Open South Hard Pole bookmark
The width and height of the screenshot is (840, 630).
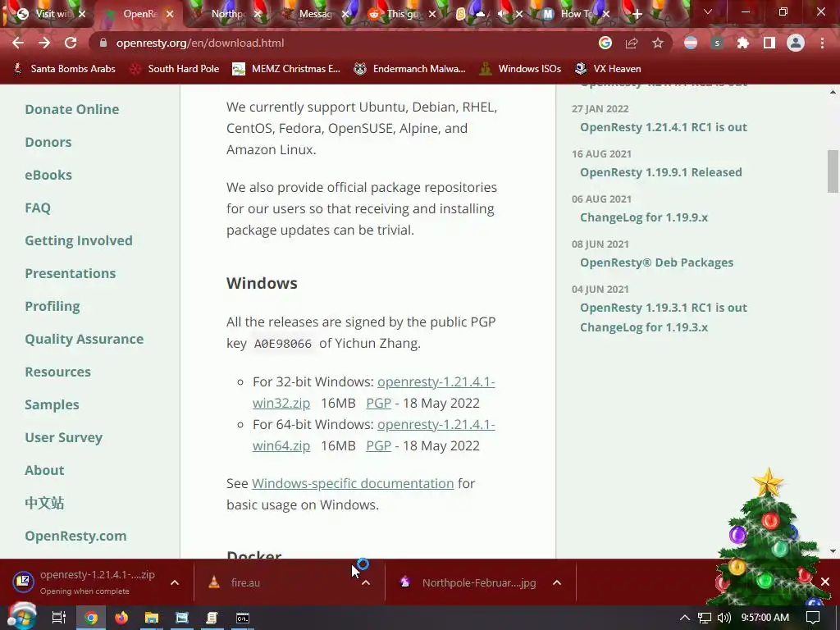(176, 69)
